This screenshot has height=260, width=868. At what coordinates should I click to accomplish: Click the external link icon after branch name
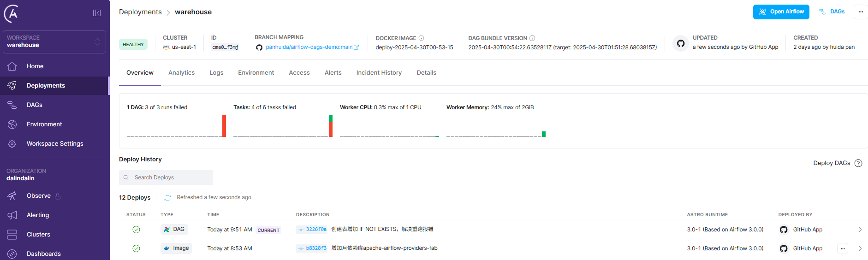(x=356, y=47)
